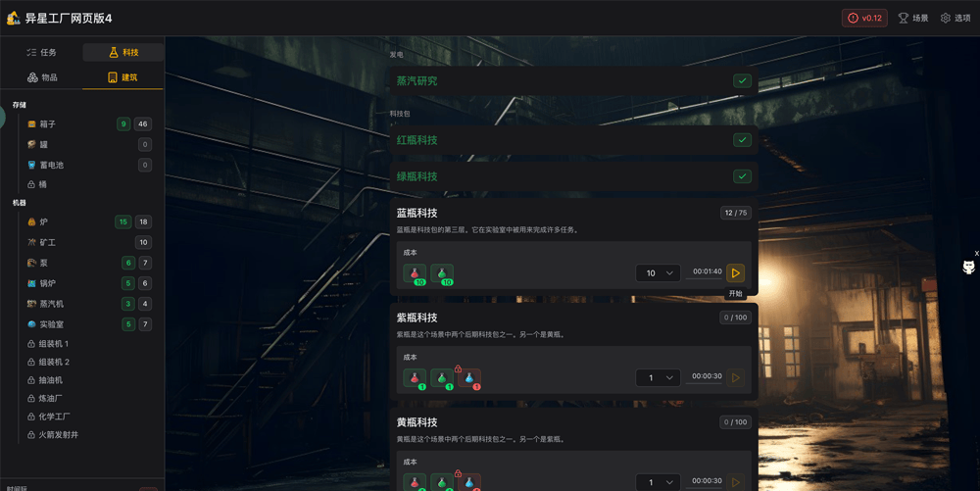Dismiss the cat mascot with its x
The height and width of the screenshot is (491, 980).
[976, 254]
